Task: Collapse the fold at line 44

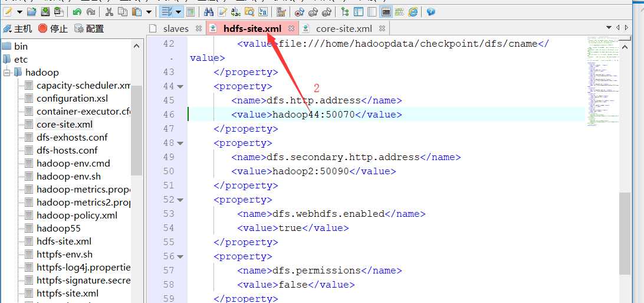Action: pyautogui.click(x=180, y=87)
